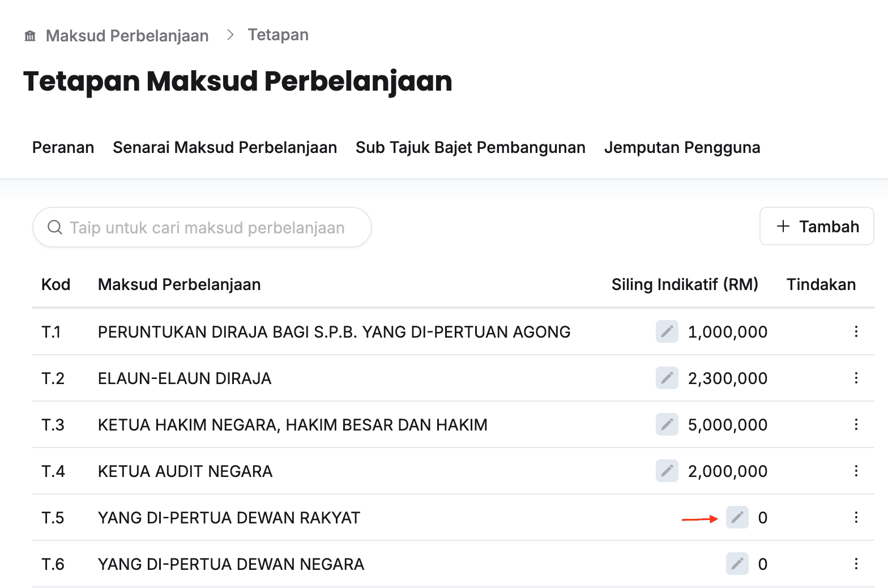Image resolution: width=888 pixels, height=588 pixels.
Task: Open three-dot menu for T.6 row
Action: 856,564
